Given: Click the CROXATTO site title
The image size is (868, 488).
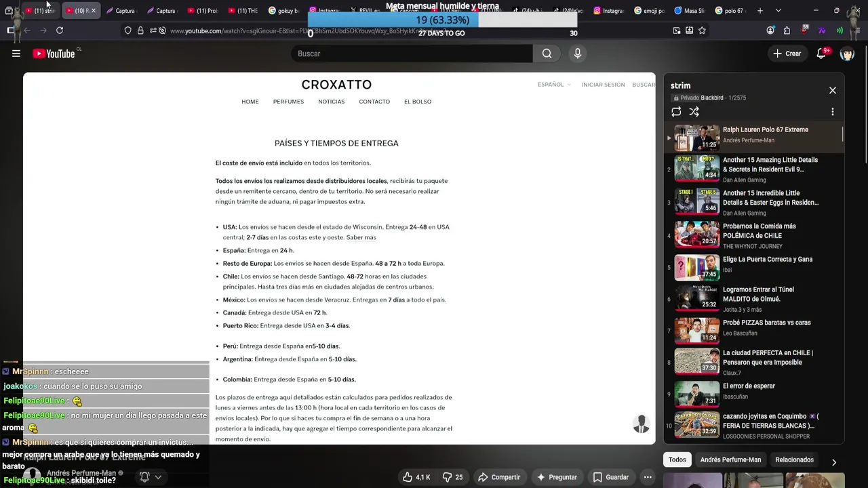Looking at the screenshot, I should pyautogui.click(x=336, y=85).
